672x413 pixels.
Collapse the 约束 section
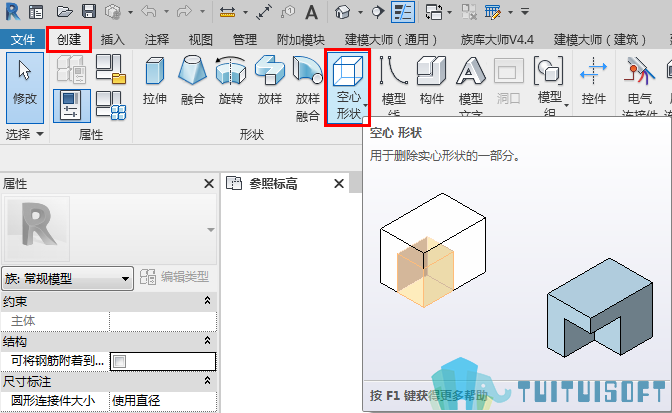207,301
